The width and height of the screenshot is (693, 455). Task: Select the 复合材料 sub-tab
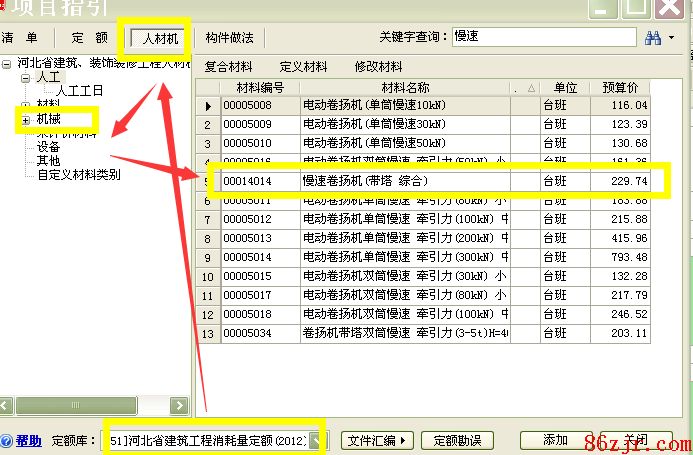(228, 67)
